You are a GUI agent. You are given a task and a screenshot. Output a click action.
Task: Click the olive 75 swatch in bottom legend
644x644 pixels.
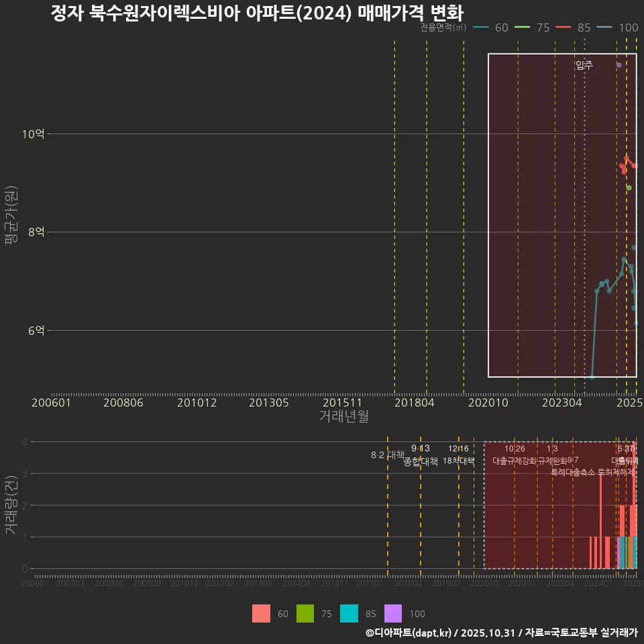coord(305,613)
